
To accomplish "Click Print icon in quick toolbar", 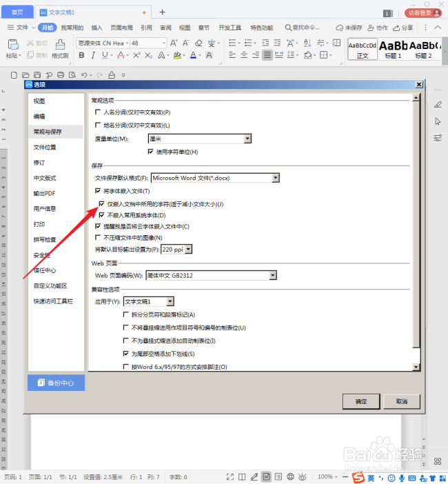I will tap(61, 75).
